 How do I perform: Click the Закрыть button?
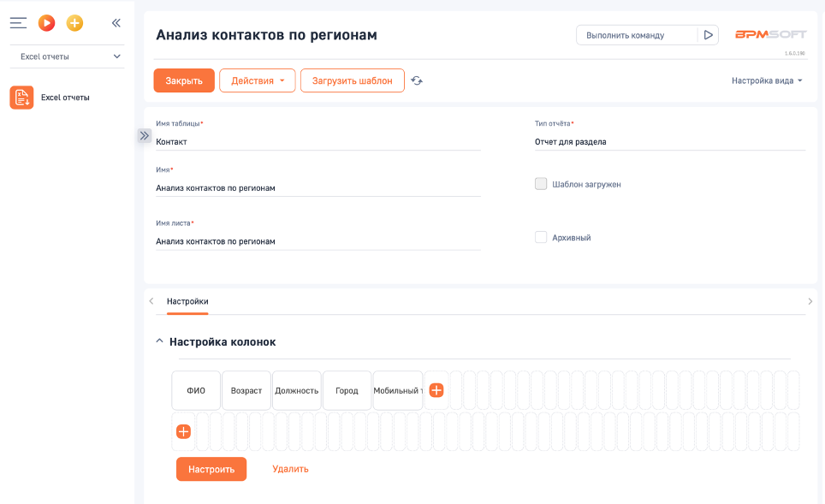point(184,80)
